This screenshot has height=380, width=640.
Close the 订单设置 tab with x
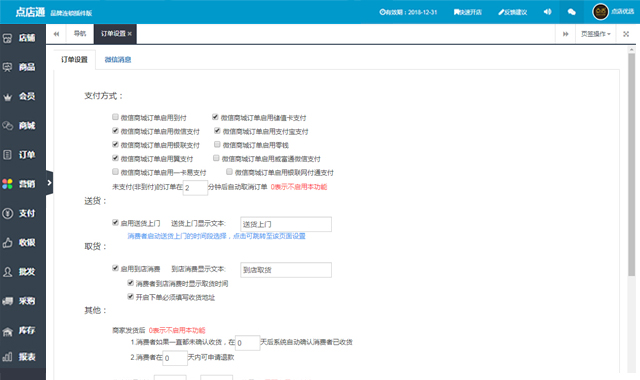tap(130, 34)
